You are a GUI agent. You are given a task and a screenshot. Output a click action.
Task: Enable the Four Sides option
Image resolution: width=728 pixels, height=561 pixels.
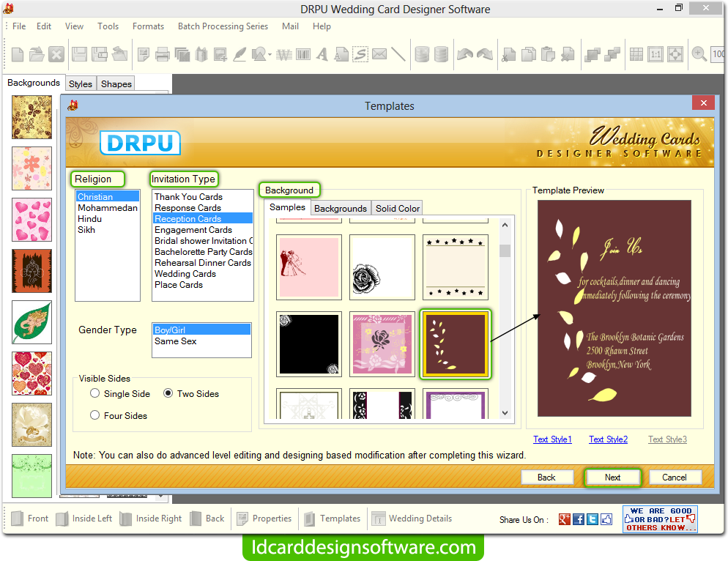[94, 415]
